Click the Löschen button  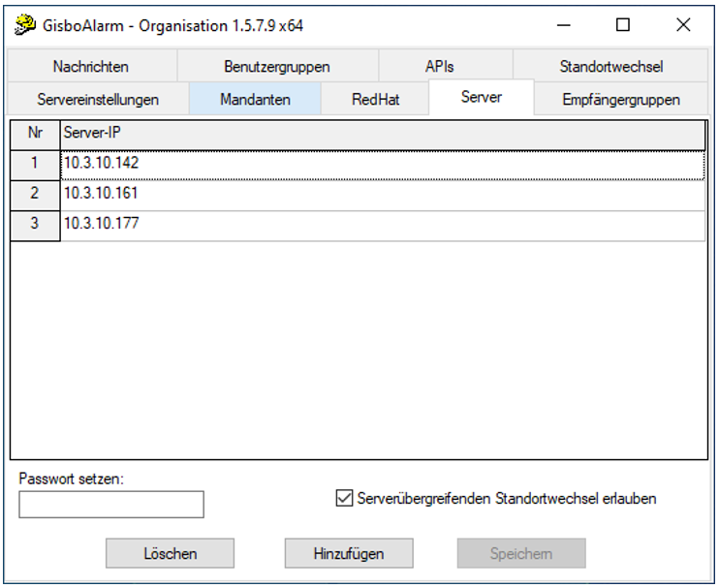pyautogui.click(x=171, y=553)
